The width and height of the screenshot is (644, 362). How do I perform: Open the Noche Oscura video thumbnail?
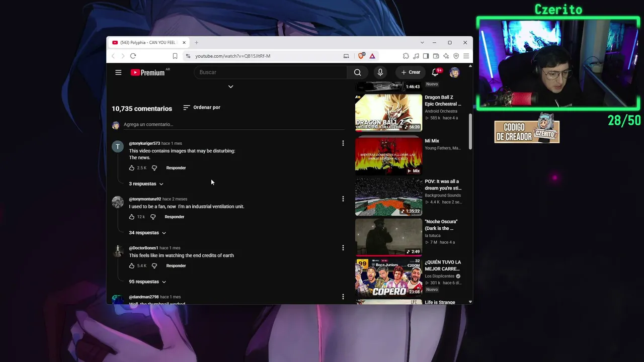click(388, 237)
